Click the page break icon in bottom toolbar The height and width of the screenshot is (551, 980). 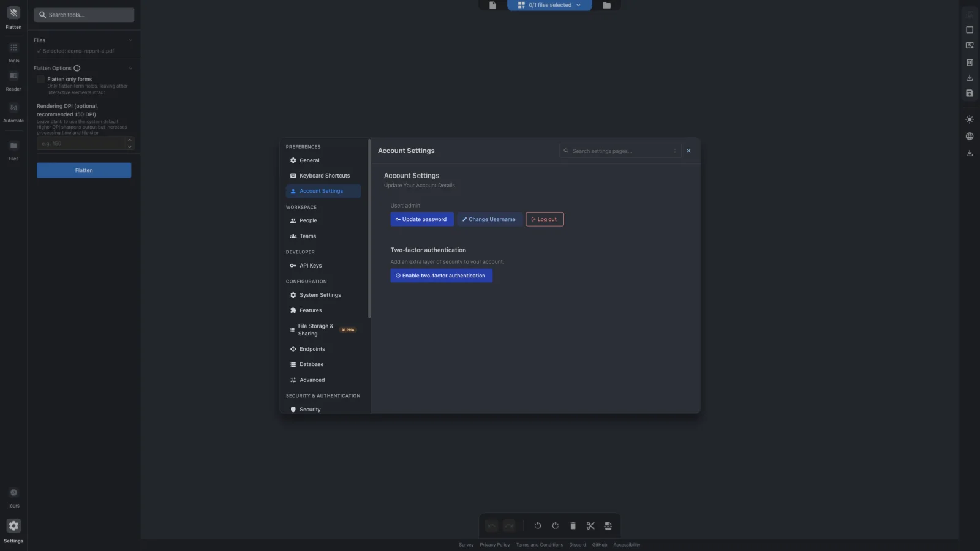(x=608, y=525)
